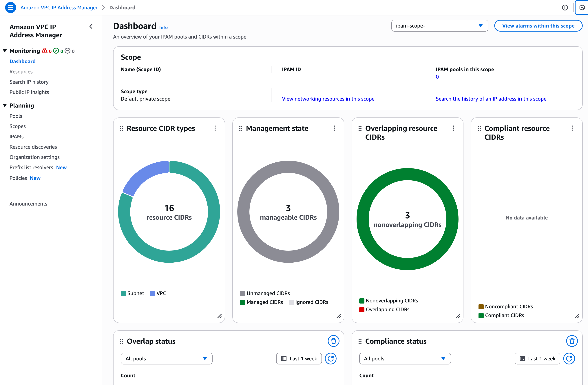The image size is (588, 385).
Task: Grab the Management state drag handle
Action: click(241, 128)
